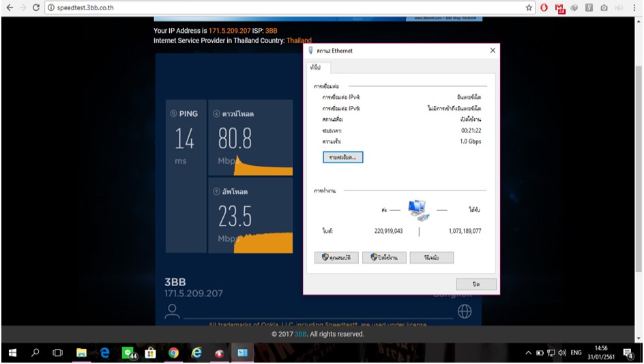Click the HD extension icon
Viewport: 644px width, 364px height.
point(619,8)
